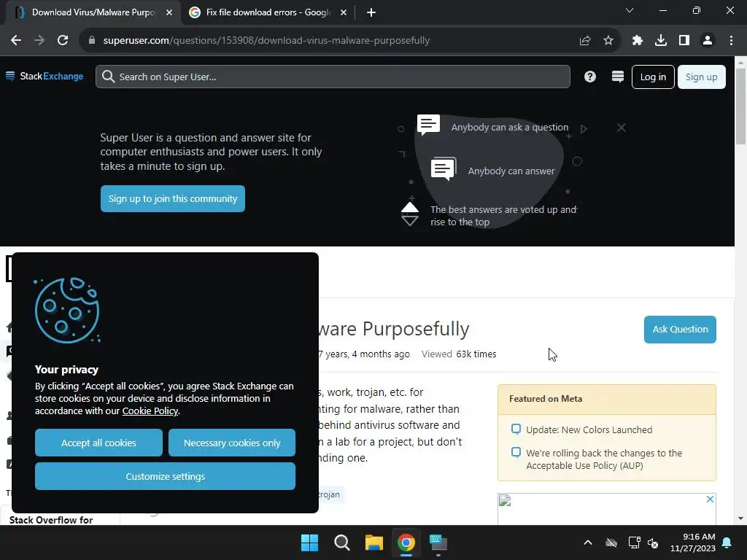
Task: Open the help center question mark icon
Action: 589,77
